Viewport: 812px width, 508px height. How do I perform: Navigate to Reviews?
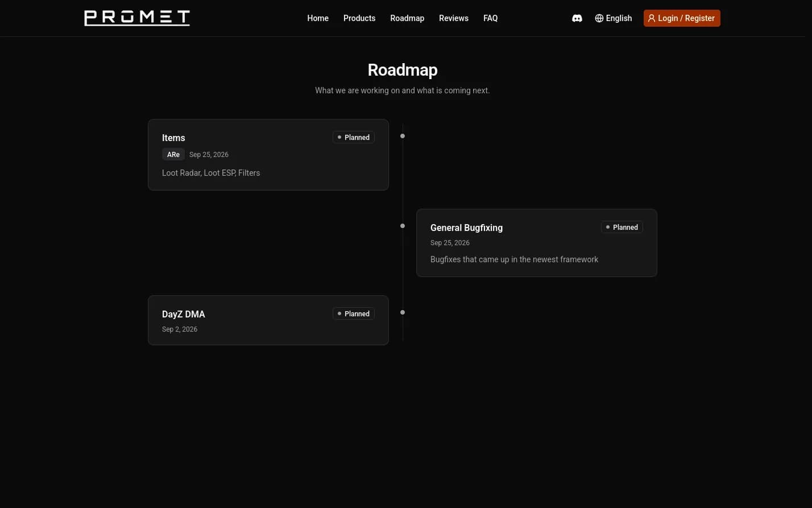point(454,18)
